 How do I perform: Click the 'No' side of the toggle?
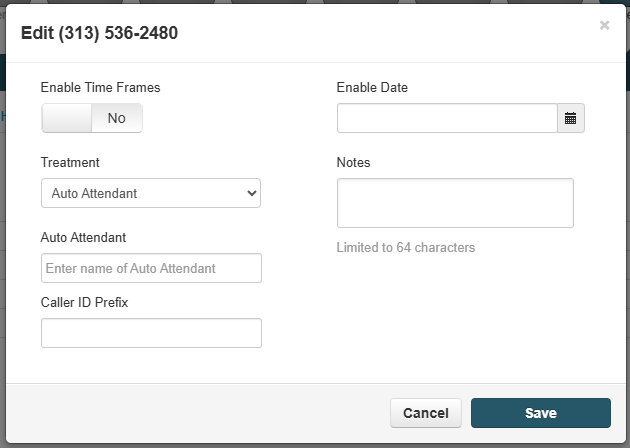tap(117, 118)
